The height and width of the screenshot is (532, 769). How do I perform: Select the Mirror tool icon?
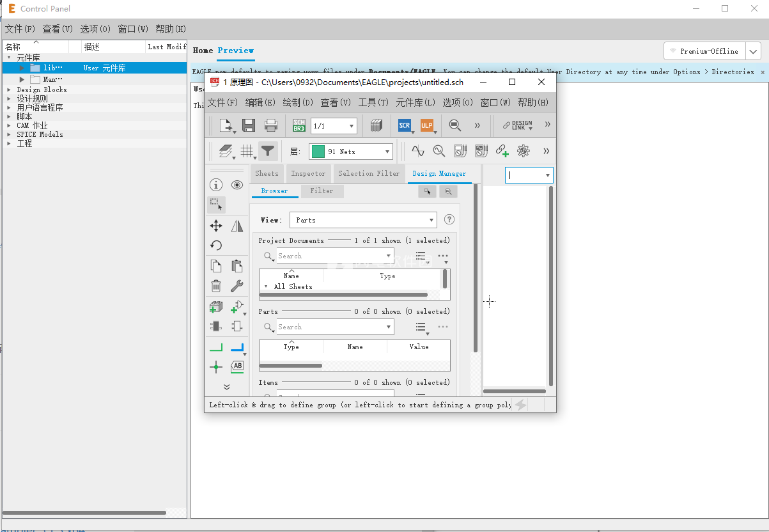point(237,226)
